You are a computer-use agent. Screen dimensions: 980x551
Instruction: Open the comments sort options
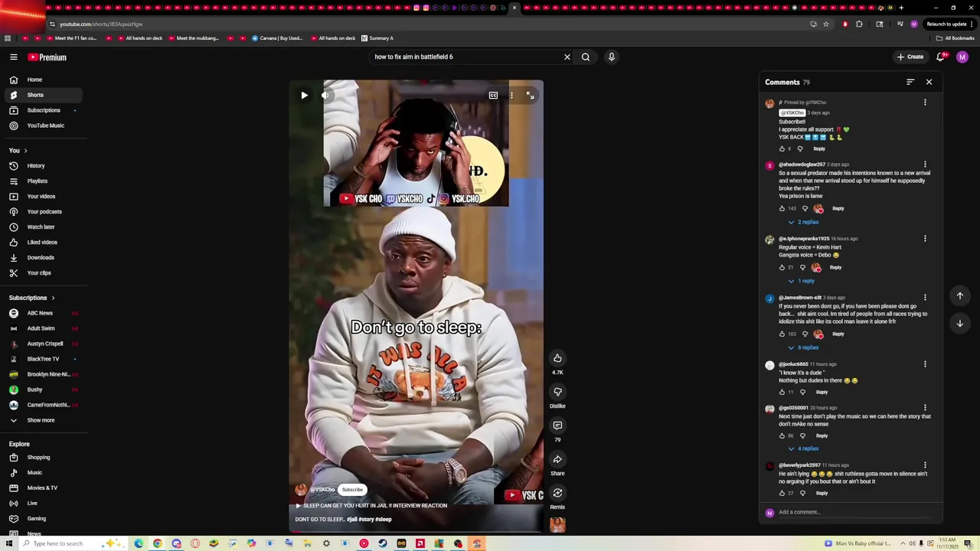[x=910, y=82]
